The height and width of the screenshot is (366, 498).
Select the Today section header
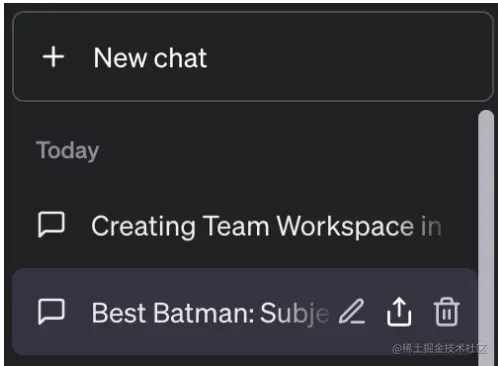[68, 151]
